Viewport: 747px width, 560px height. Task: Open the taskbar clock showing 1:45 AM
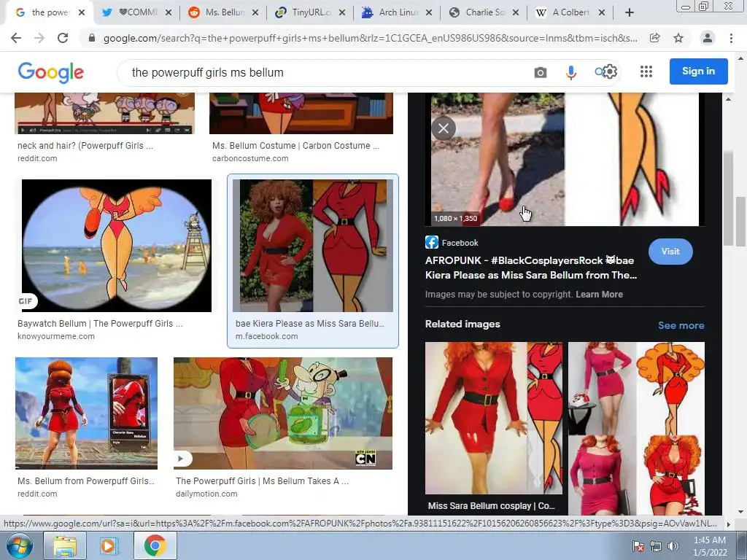pos(709,545)
